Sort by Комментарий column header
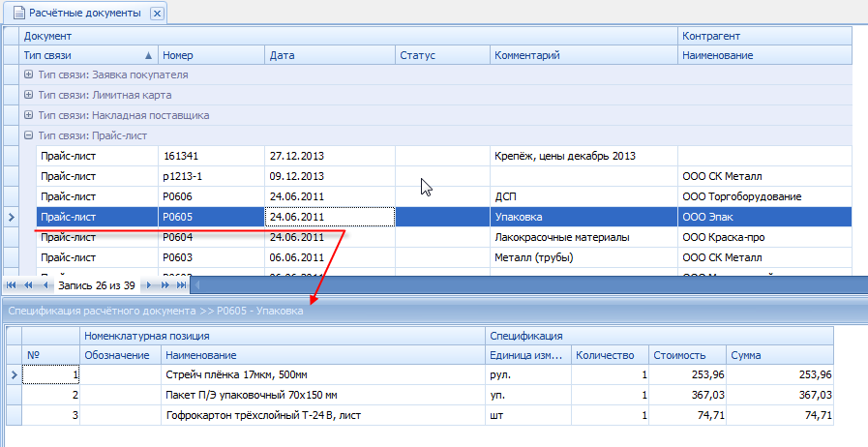Viewport: 868px width, 447px height. [584, 55]
